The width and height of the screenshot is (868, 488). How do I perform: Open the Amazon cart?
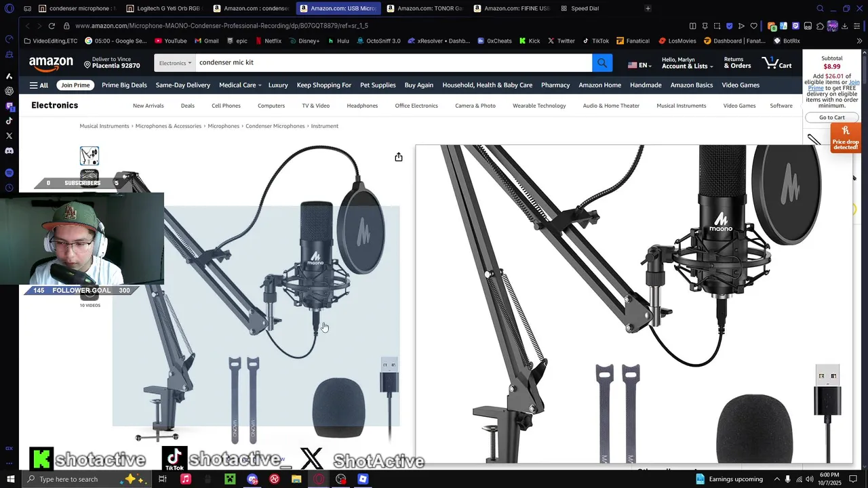tap(777, 63)
